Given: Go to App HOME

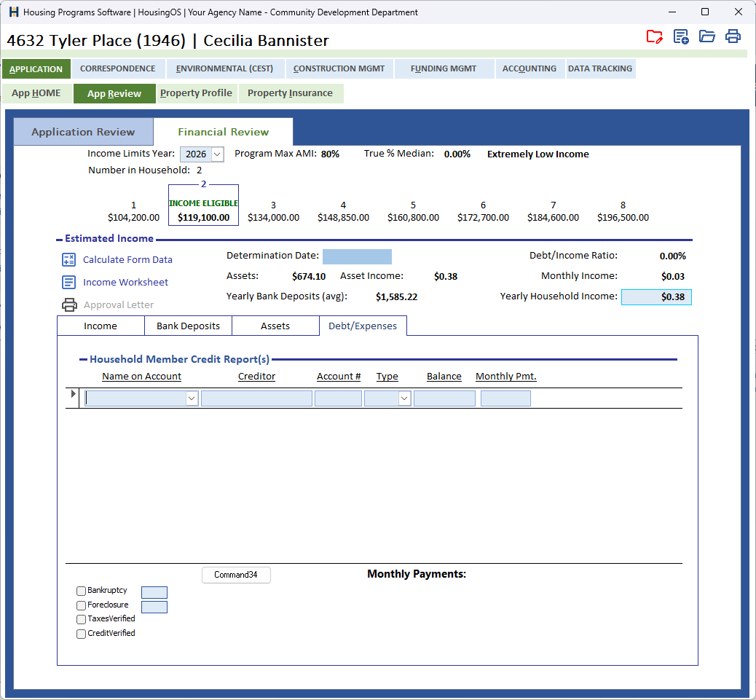Looking at the screenshot, I should (x=36, y=93).
